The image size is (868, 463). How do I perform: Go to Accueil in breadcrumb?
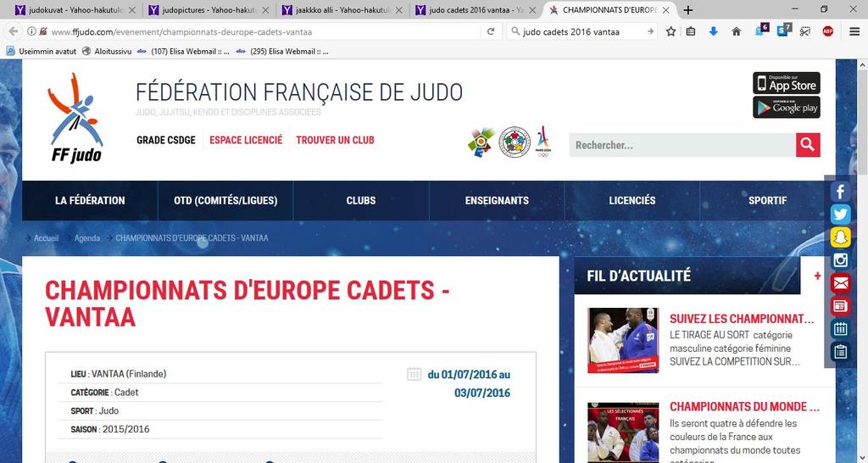click(46, 238)
